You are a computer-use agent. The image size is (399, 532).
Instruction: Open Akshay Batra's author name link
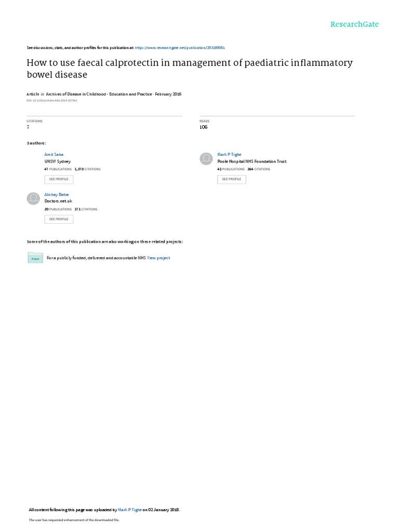click(56, 194)
